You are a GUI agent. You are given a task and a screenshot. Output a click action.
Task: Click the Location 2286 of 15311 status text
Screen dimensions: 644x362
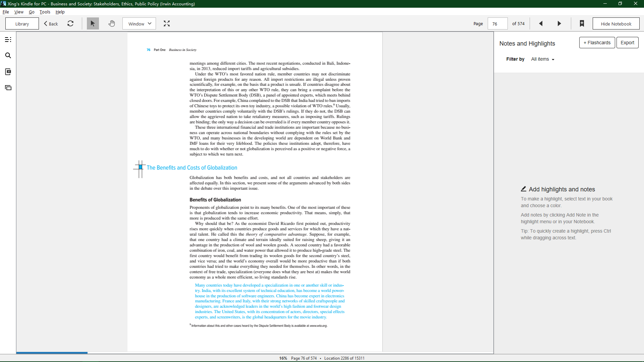[344, 358]
